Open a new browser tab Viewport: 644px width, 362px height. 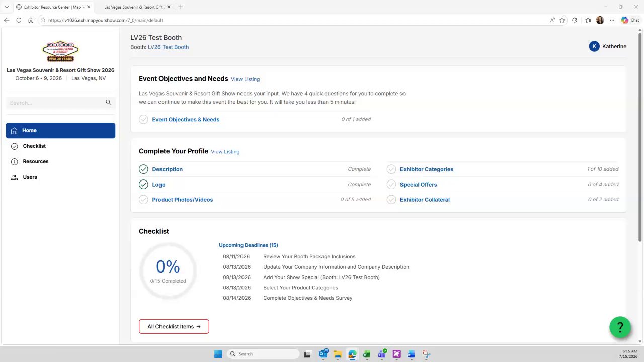pyautogui.click(x=181, y=7)
